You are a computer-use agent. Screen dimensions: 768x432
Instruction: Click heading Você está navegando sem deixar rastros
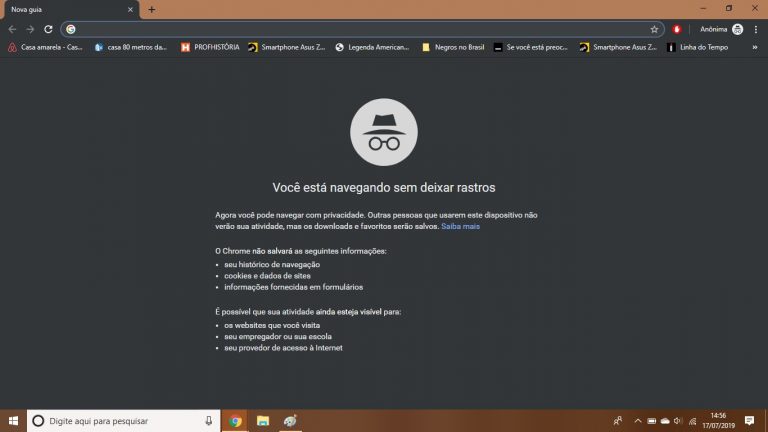point(384,188)
